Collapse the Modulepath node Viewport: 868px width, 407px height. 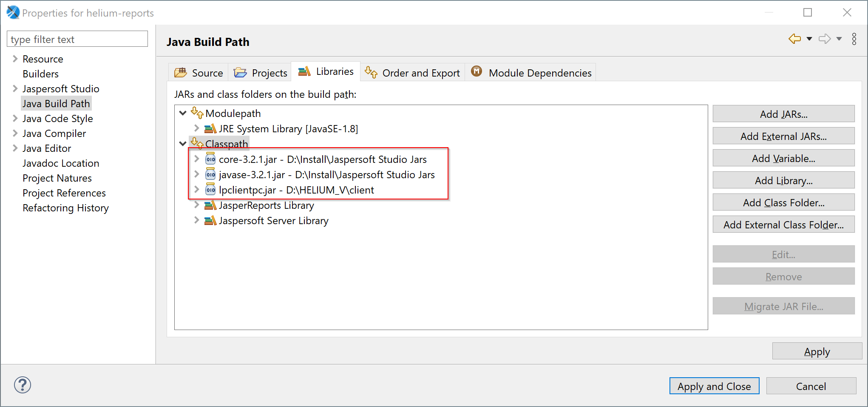183,113
